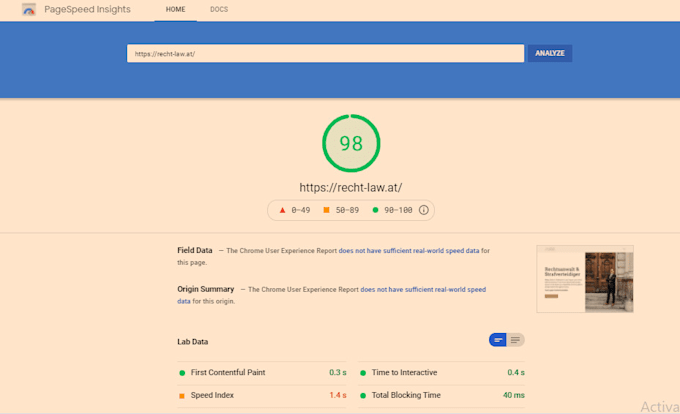Click the 40 ms Total Blocking Time value
This screenshot has height=414, width=680.
(514, 395)
